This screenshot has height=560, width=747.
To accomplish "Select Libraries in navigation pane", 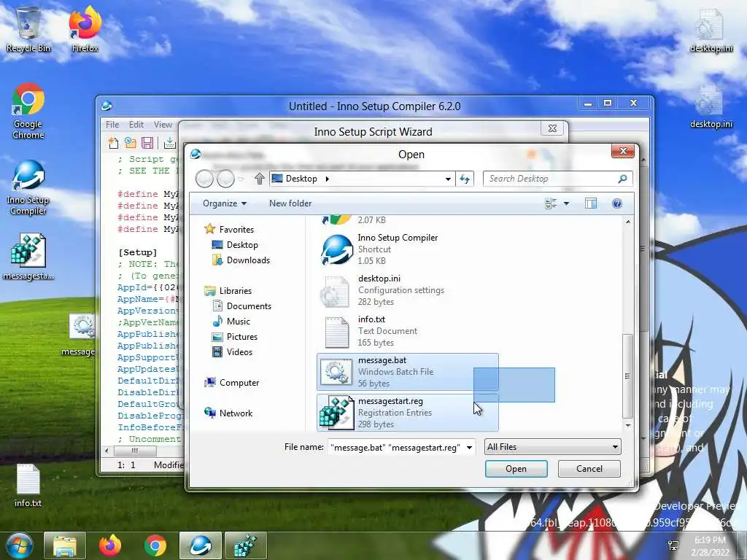I will click(x=228, y=290).
